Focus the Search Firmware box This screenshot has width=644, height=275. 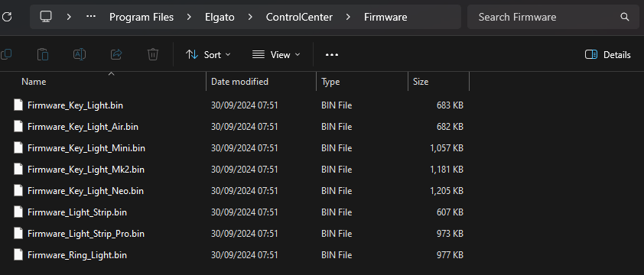554,17
